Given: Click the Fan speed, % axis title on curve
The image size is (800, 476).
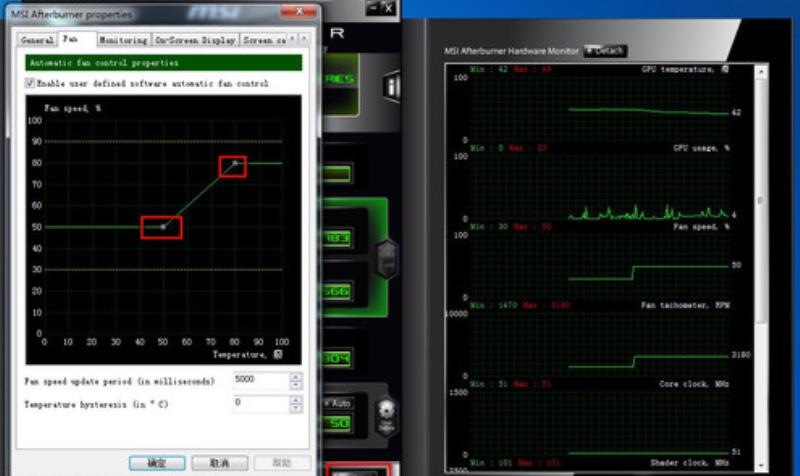Looking at the screenshot, I should [72, 108].
